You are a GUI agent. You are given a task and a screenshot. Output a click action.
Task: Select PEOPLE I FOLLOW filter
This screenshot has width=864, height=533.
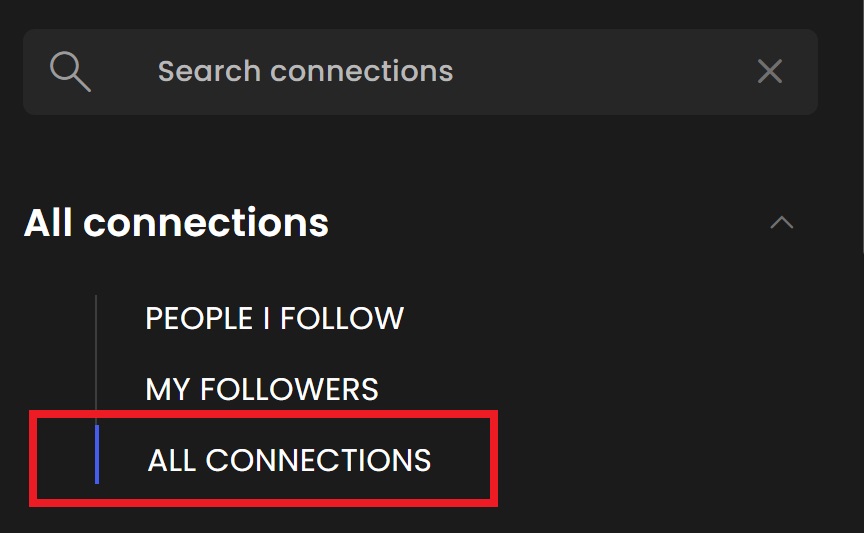pos(274,318)
